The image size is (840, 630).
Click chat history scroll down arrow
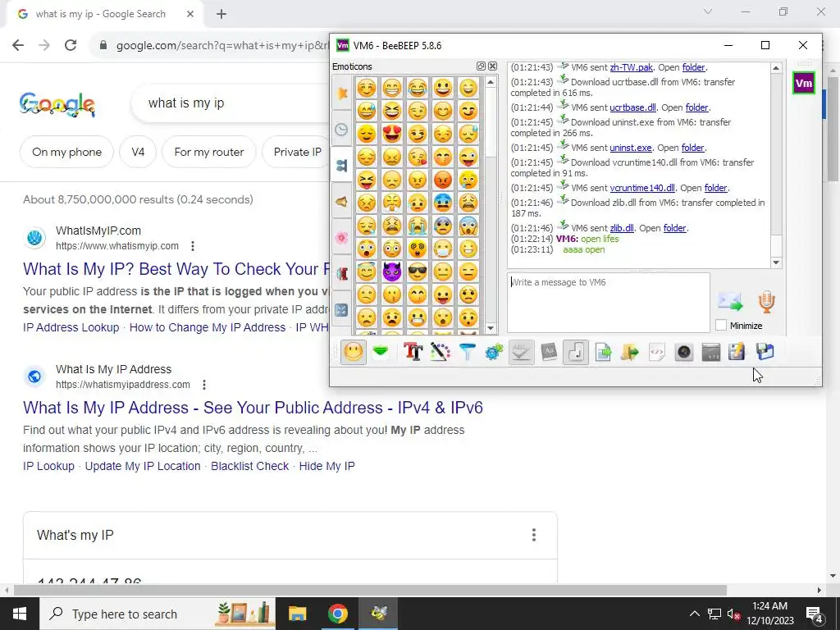tap(776, 262)
